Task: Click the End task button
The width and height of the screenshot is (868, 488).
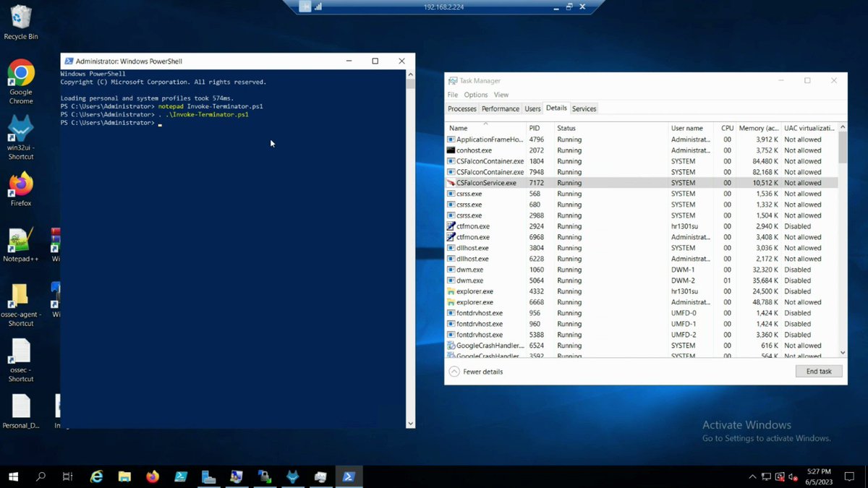Action: [819, 372]
